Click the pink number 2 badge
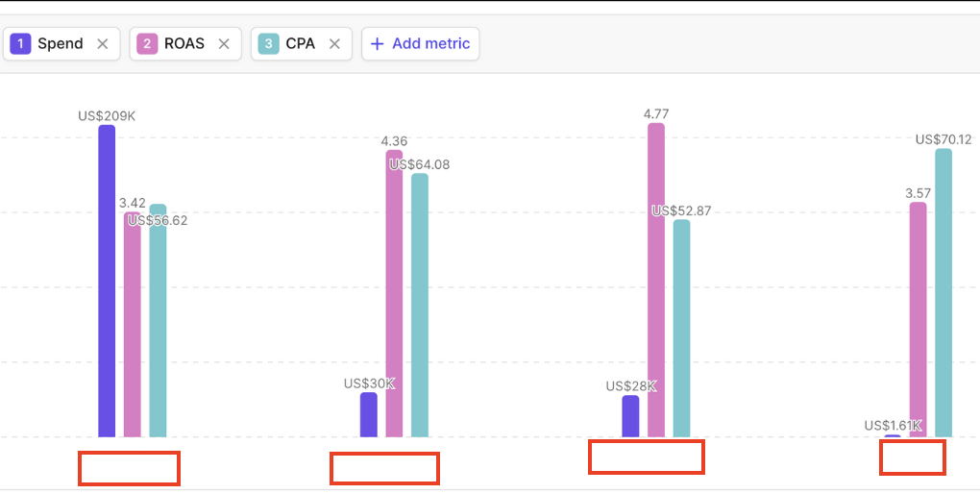The height and width of the screenshot is (494, 980). (148, 44)
